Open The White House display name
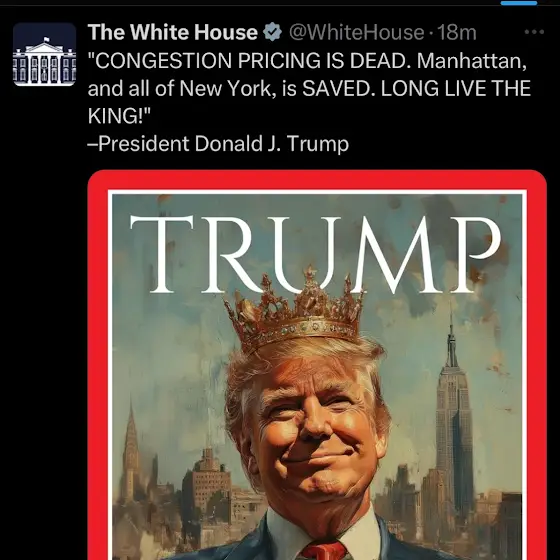560x560 pixels. (172, 32)
